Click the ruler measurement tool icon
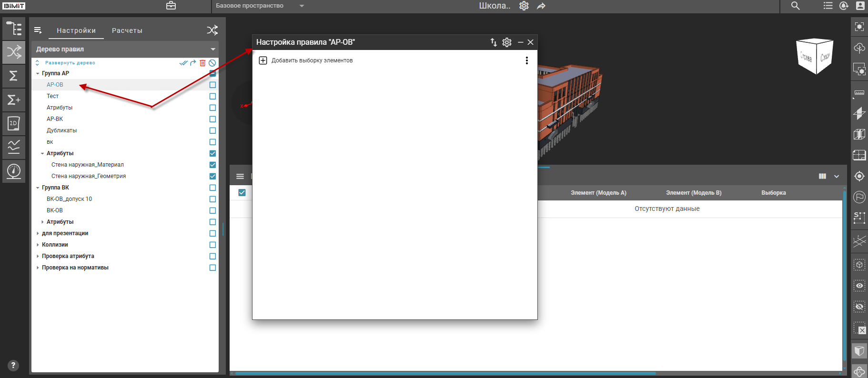868x378 pixels. 859,93
